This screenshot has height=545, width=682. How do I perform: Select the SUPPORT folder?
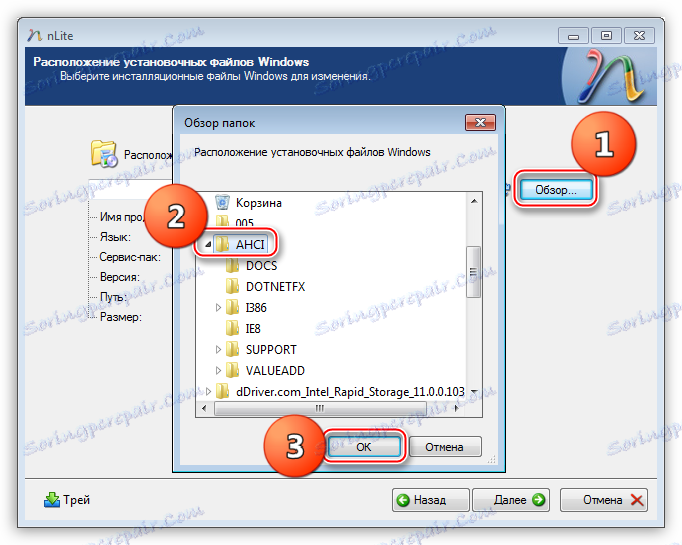(x=271, y=350)
